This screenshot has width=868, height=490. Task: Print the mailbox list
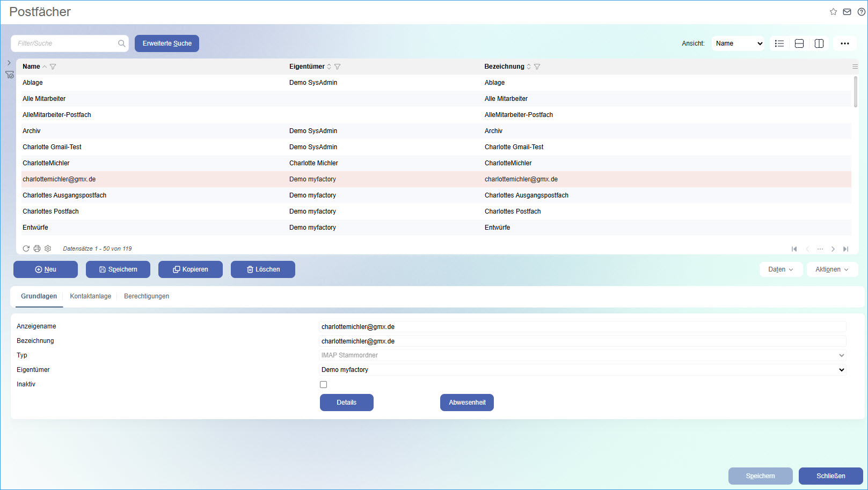click(37, 248)
